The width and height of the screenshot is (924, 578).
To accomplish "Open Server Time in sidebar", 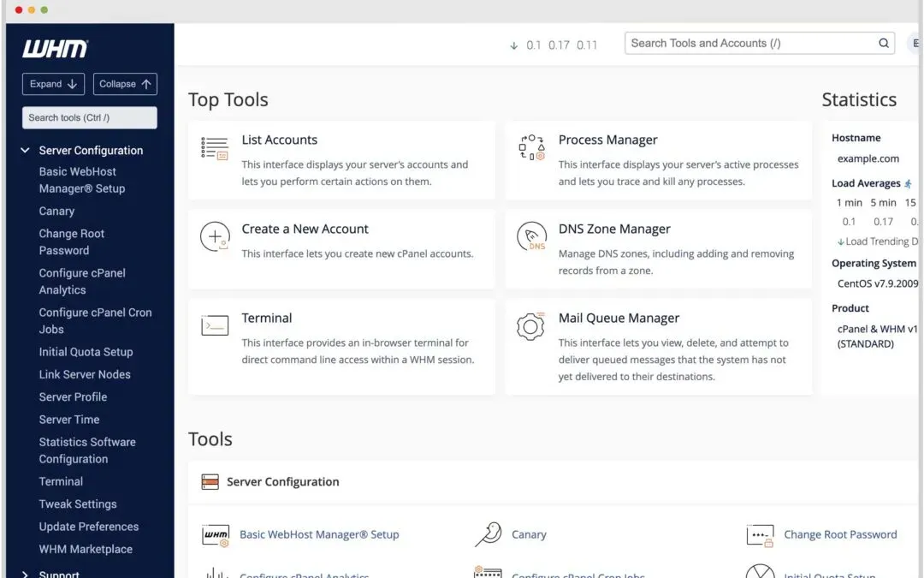I will coord(69,420).
